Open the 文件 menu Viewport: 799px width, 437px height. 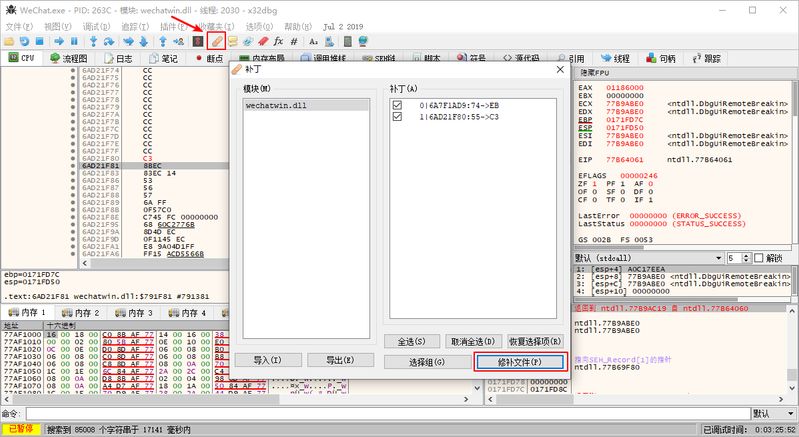[19, 26]
